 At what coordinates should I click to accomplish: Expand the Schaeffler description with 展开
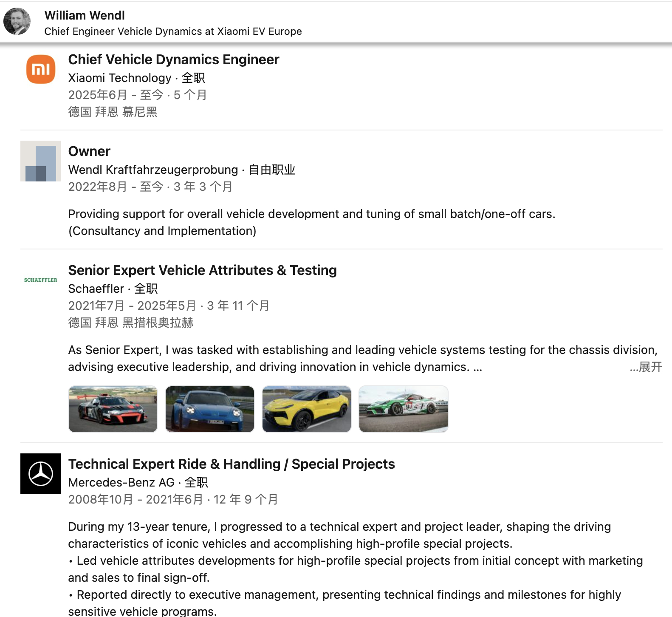(646, 367)
